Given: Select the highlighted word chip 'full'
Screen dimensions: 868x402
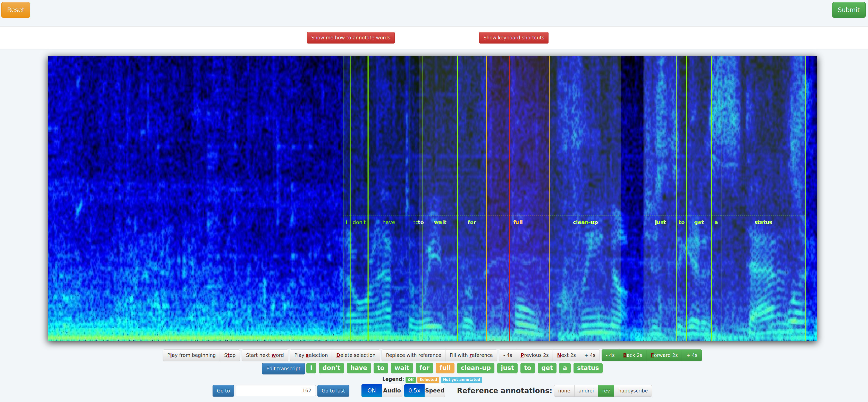Looking at the screenshot, I should click(445, 368).
